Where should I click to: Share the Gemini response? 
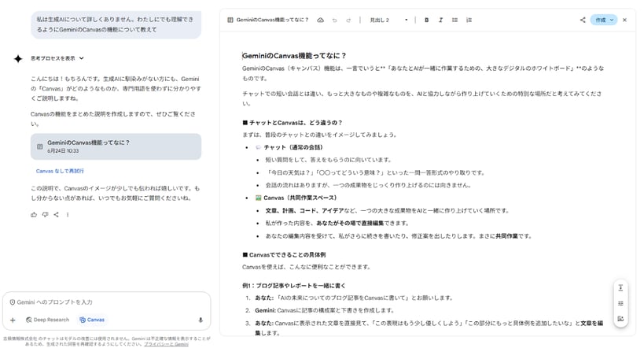[57, 214]
